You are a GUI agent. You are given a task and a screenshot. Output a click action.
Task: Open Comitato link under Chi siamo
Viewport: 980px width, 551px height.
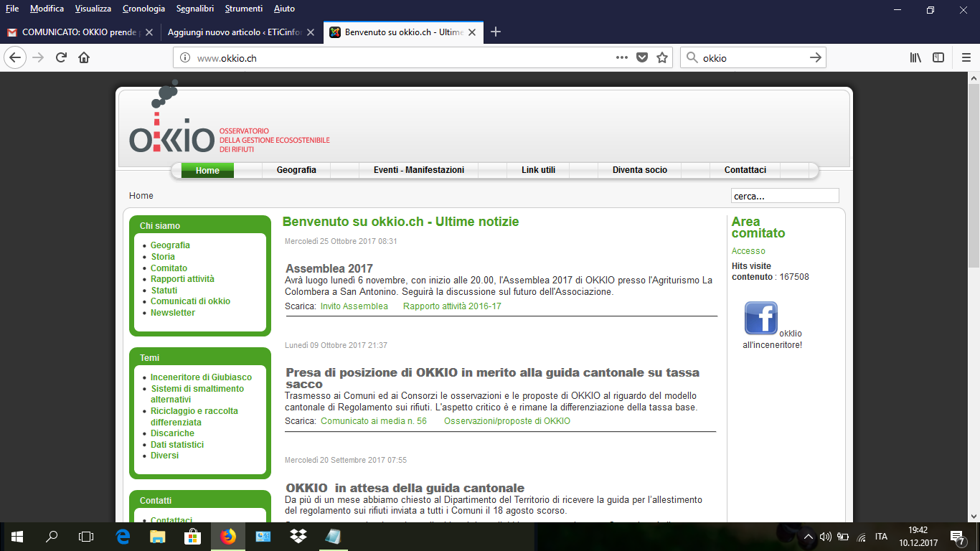pyautogui.click(x=169, y=268)
